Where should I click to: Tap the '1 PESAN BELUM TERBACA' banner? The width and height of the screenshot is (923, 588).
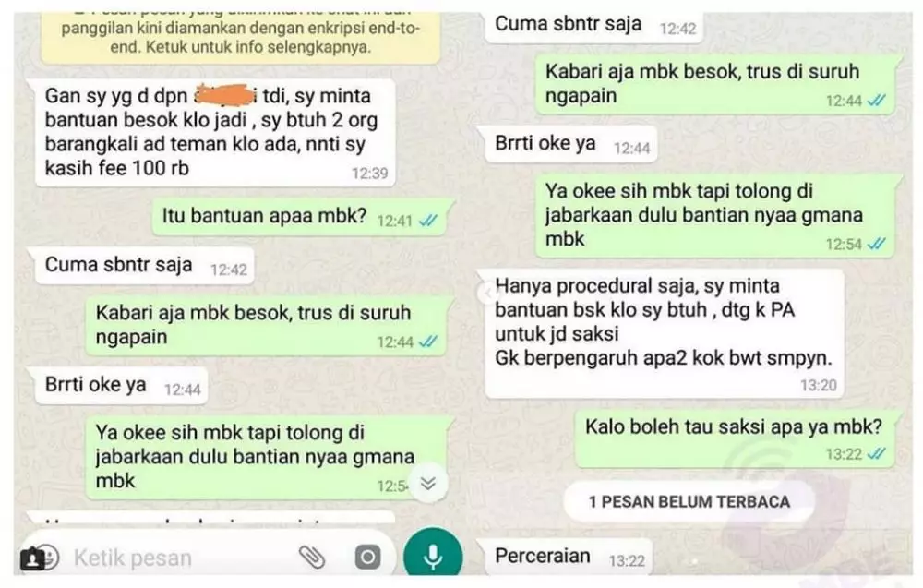(689, 501)
